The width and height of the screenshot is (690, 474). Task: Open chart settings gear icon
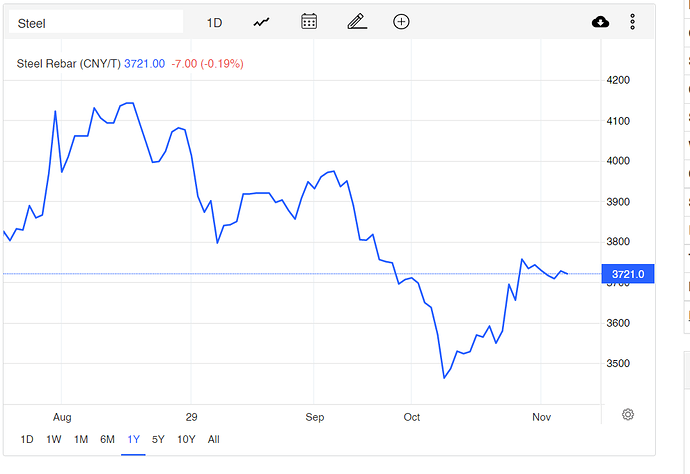pos(628,414)
